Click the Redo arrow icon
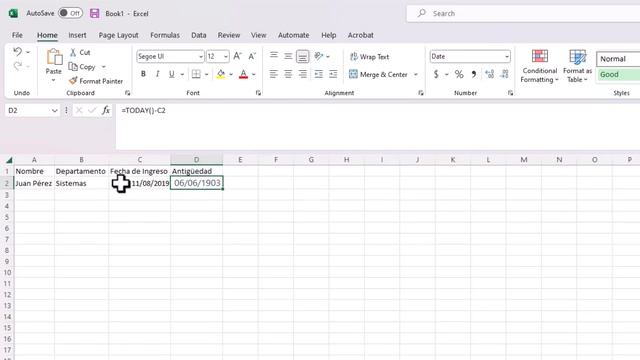This screenshot has height=360, width=640. click(17, 66)
